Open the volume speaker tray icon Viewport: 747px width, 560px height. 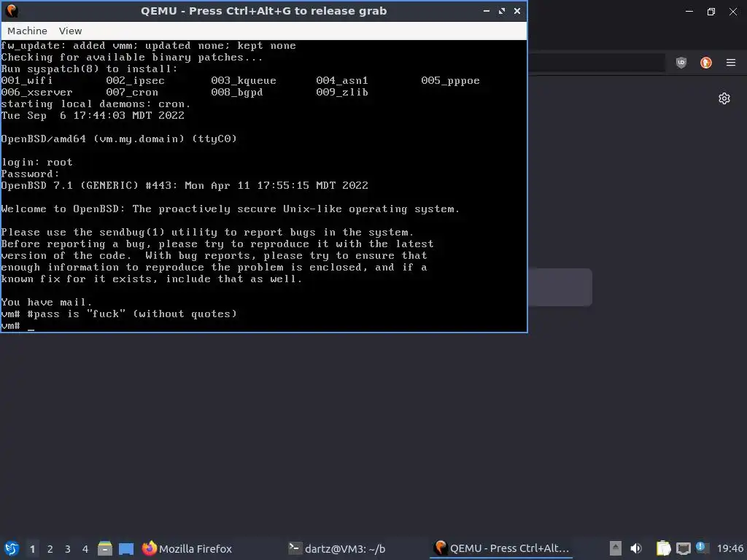click(x=636, y=548)
